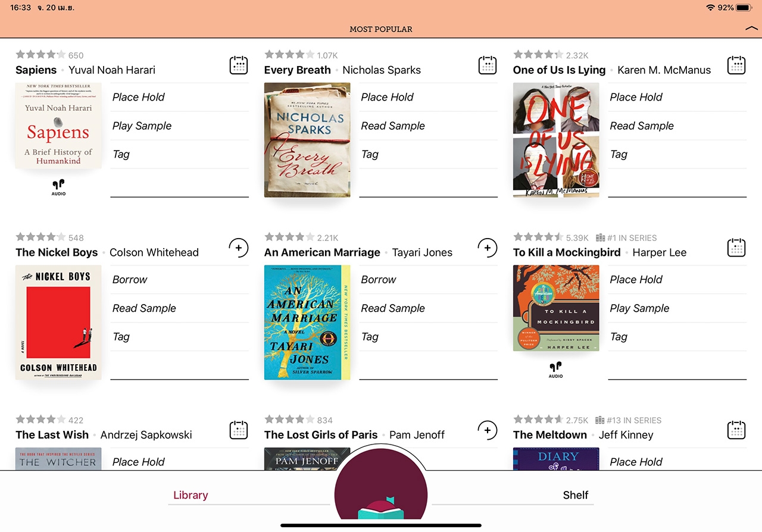This screenshot has width=762, height=532.
Task: Place Hold on Sapiens audiobook
Action: pos(139,97)
